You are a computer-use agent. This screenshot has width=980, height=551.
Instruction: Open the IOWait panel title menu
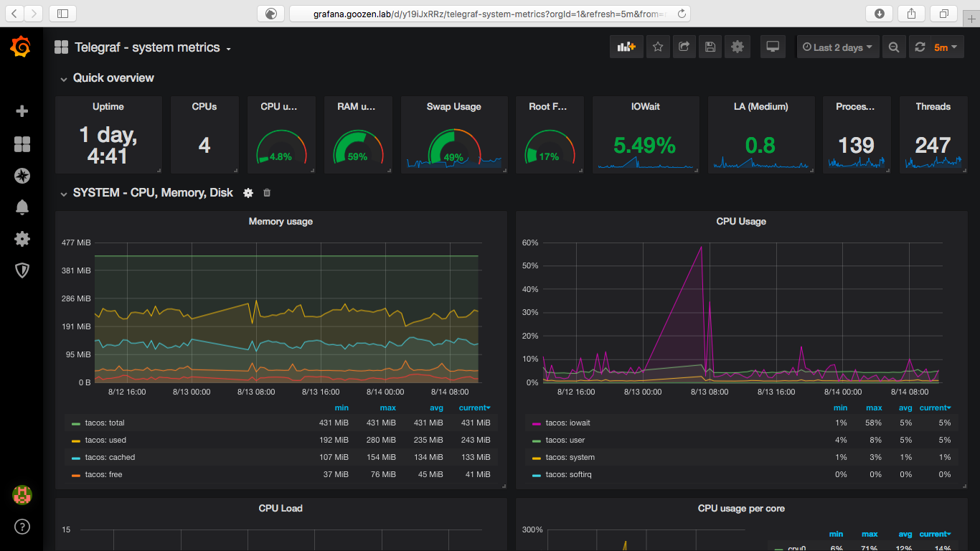pos(645,107)
